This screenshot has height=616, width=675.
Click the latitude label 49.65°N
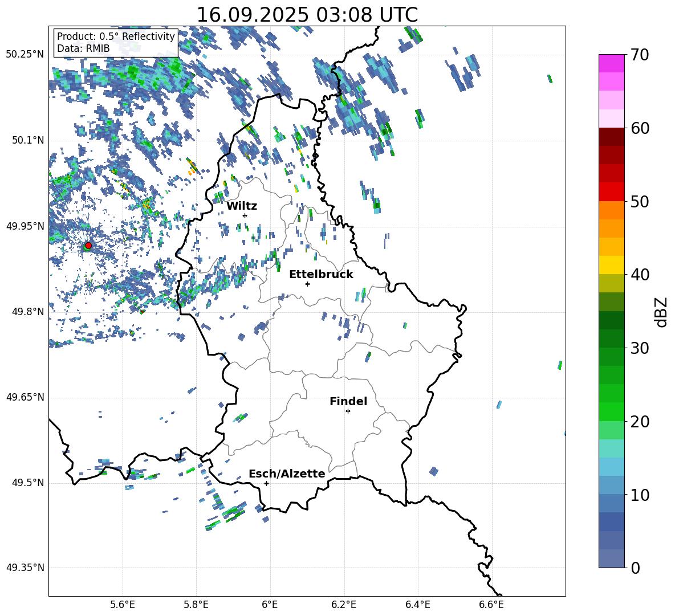tap(26, 397)
